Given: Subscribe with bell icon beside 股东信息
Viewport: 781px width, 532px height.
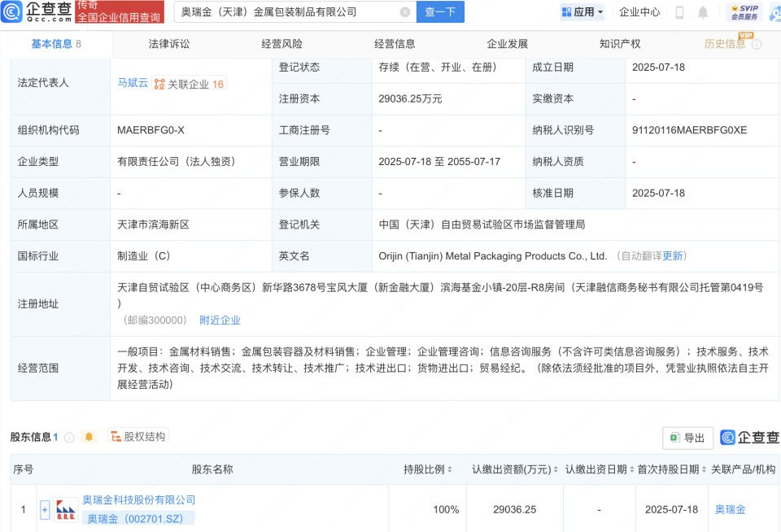Looking at the screenshot, I should [x=89, y=437].
